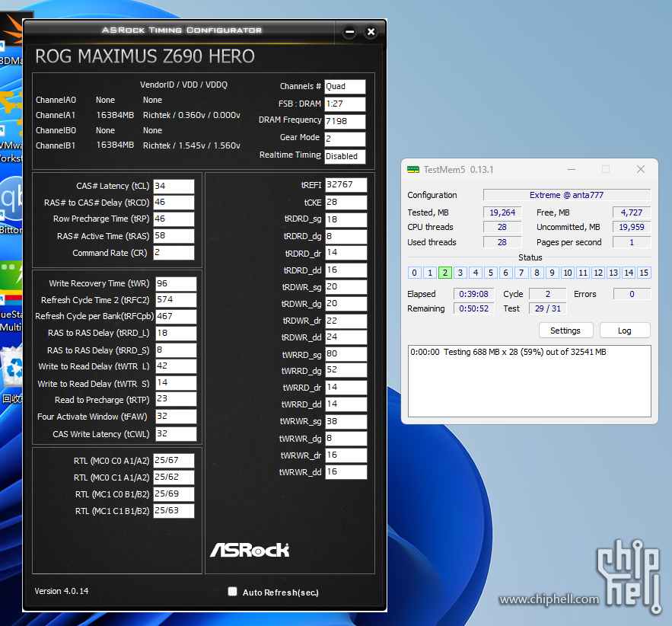
Task: Click the ROG MAXIMUS Z690 HERO heading
Action: (x=145, y=56)
